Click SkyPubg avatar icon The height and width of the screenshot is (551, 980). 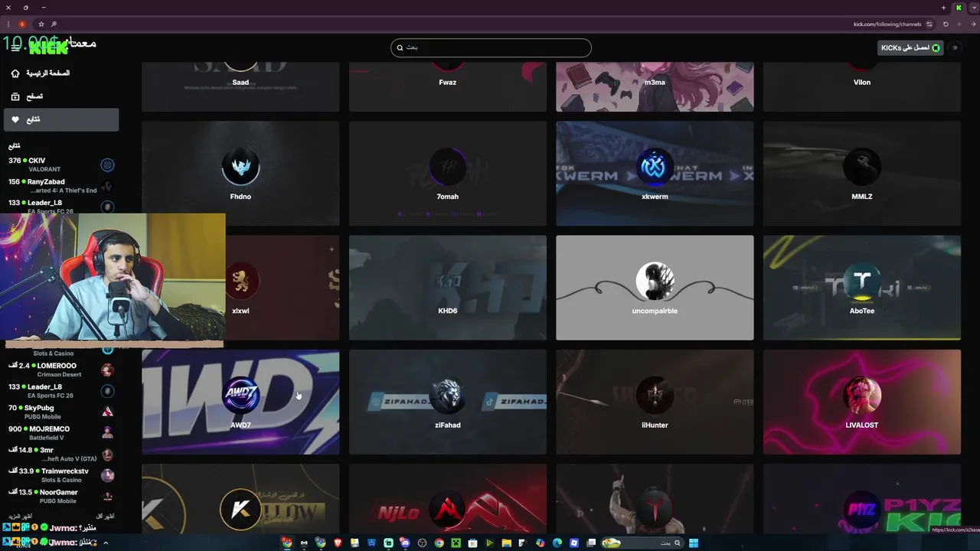pos(107,412)
